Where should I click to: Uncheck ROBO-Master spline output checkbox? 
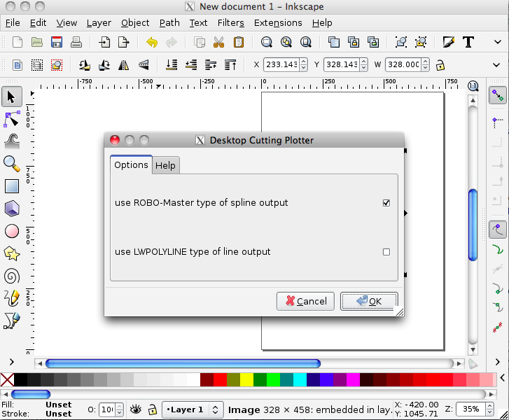tap(386, 203)
